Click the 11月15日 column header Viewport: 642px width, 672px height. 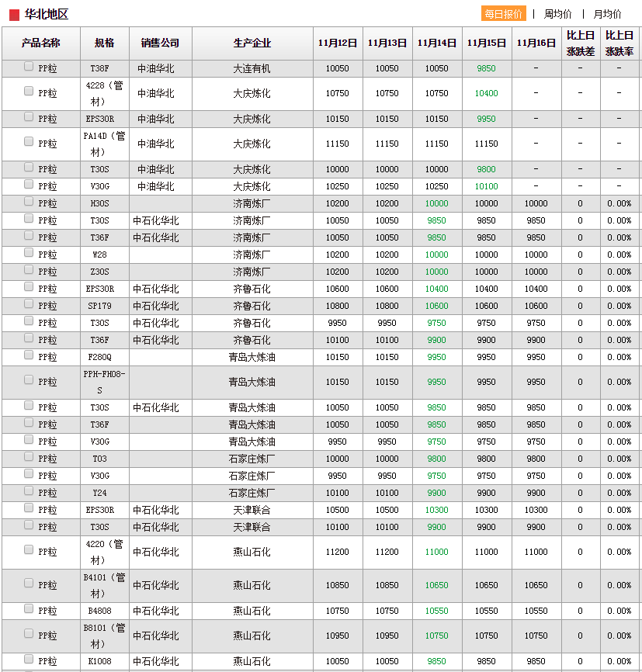[x=487, y=43]
